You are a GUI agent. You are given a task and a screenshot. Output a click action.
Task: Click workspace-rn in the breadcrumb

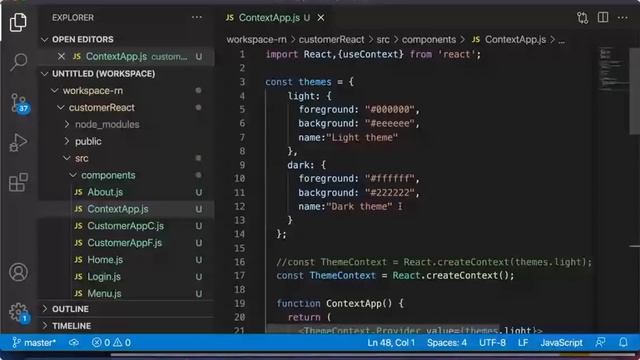click(x=256, y=40)
